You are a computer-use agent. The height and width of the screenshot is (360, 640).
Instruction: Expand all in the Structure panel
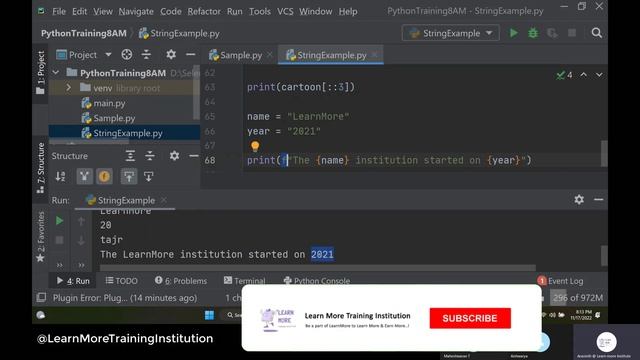[130, 156]
